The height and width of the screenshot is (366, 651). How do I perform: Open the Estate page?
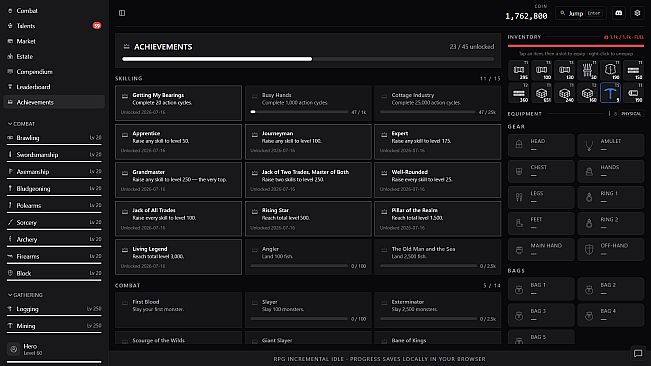[54, 56]
